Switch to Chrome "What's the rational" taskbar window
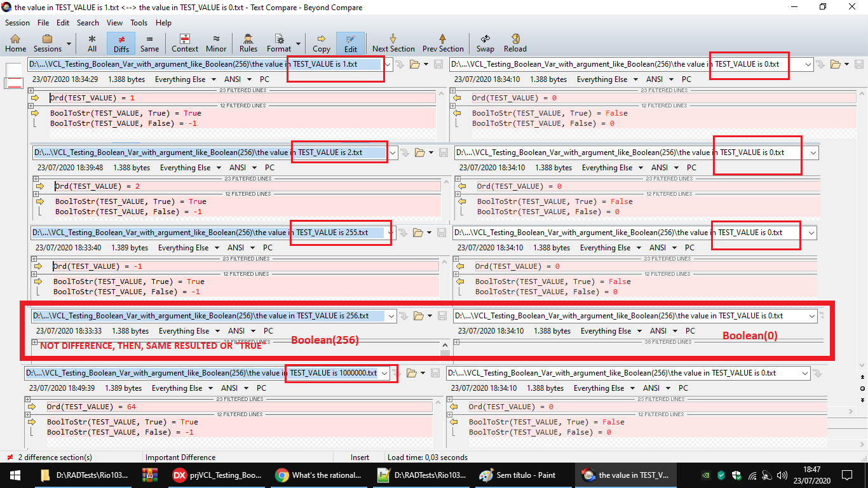This screenshot has width=868, height=488. pos(320,475)
